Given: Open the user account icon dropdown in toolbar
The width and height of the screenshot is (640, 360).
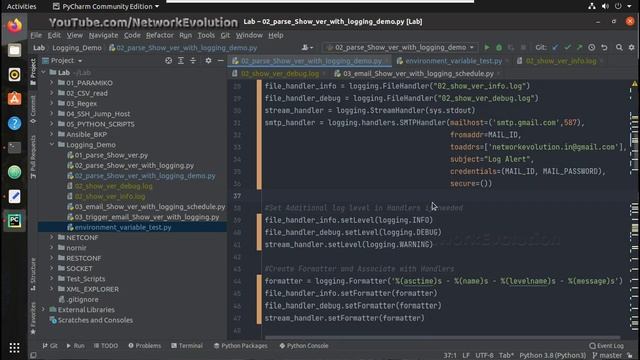Looking at the screenshot, I should tap(307, 47).
